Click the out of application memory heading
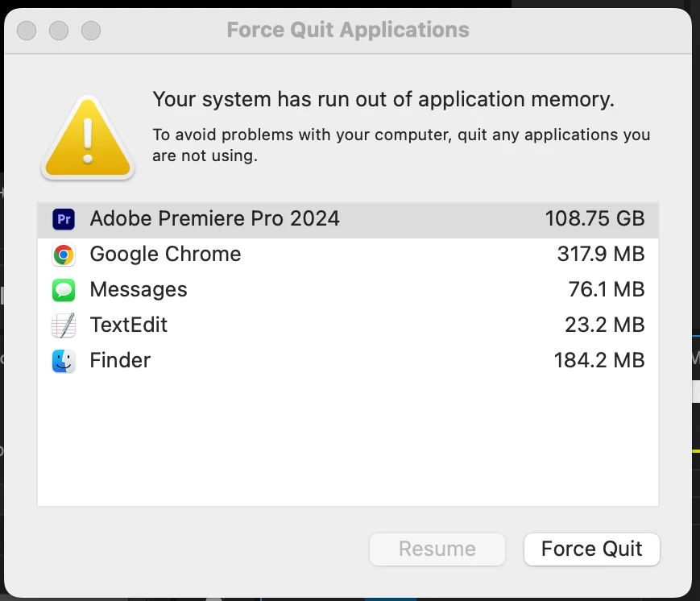The width and height of the screenshot is (700, 601). click(383, 100)
